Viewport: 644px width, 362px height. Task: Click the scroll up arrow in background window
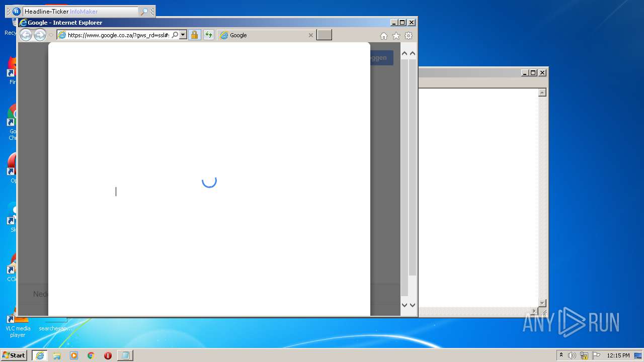pos(542,93)
